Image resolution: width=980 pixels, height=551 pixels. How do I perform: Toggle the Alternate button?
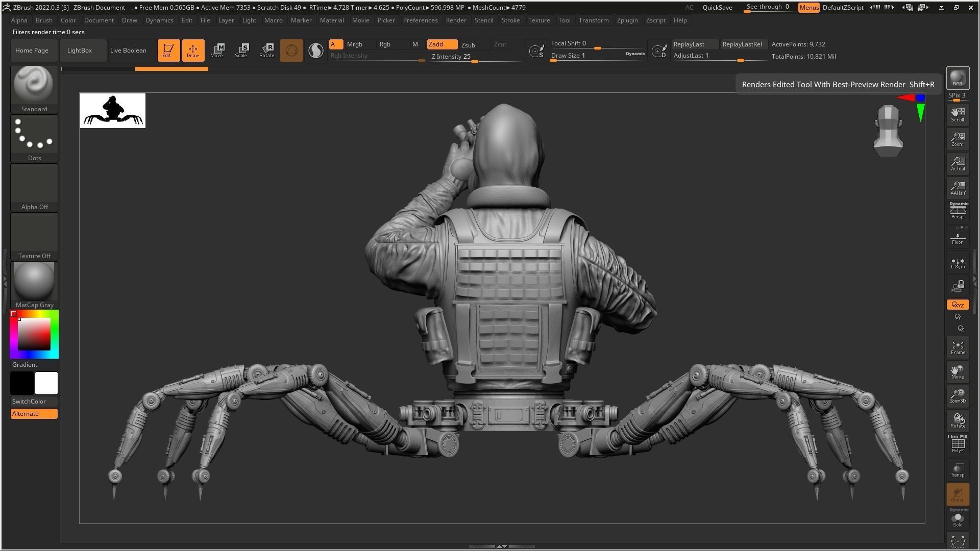coord(34,413)
